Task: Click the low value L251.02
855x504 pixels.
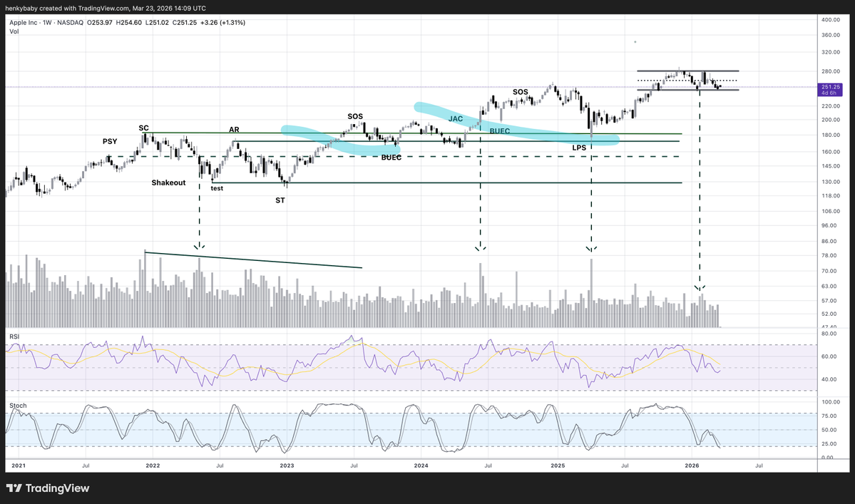Action: point(157,23)
